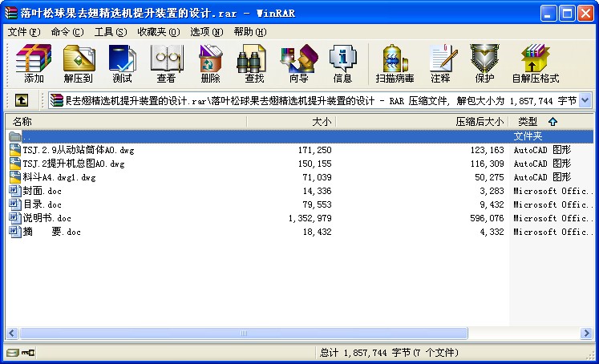Click the Word icon of 说明书.doc

pyautogui.click(x=15, y=218)
